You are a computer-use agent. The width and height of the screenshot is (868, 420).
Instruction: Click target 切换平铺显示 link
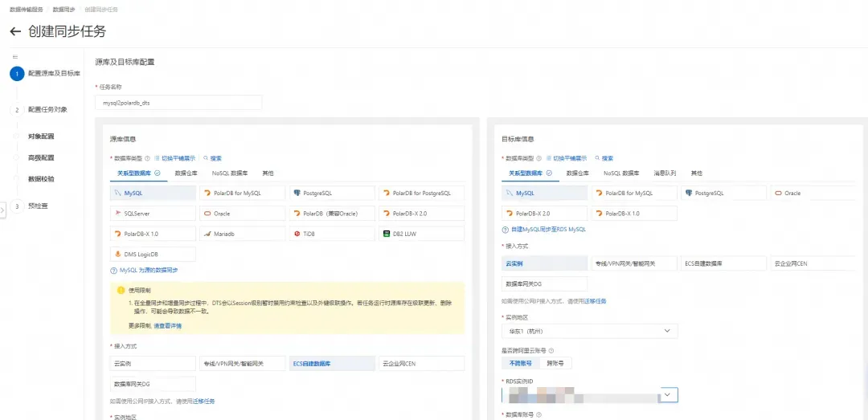pos(567,158)
